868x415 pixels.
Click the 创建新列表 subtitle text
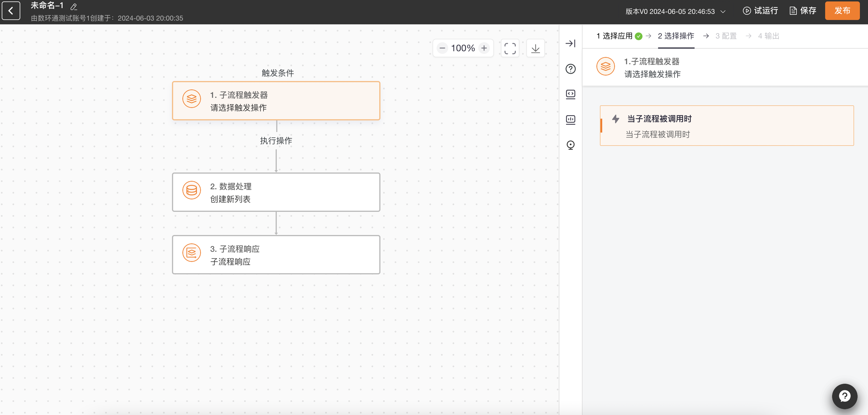coord(230,199)
